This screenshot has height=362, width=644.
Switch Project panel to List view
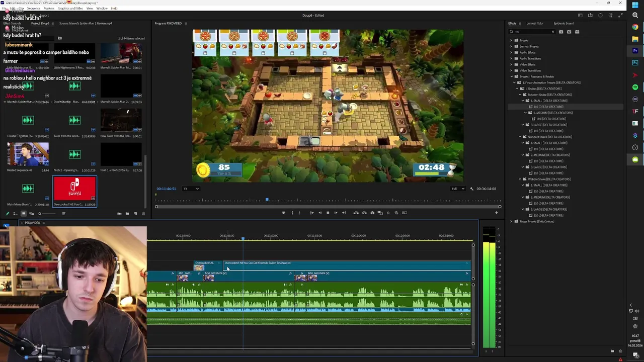(x=15, y=214)
